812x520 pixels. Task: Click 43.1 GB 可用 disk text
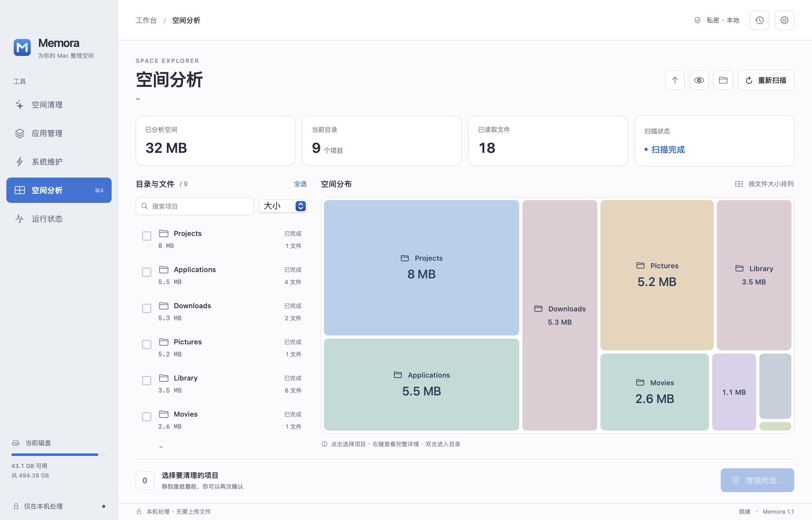[x=29, y=466]
